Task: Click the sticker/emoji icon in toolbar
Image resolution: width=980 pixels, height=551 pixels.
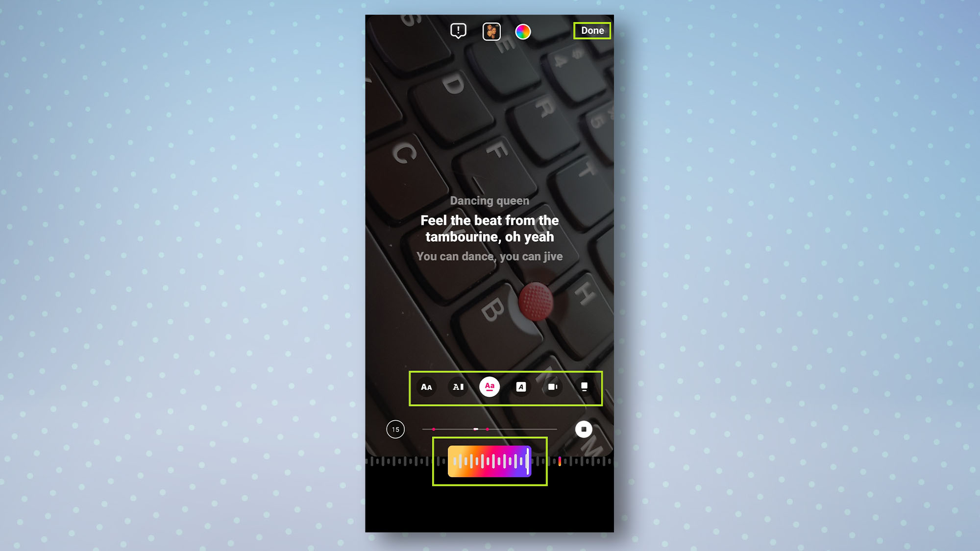Action: pos(490,31)
